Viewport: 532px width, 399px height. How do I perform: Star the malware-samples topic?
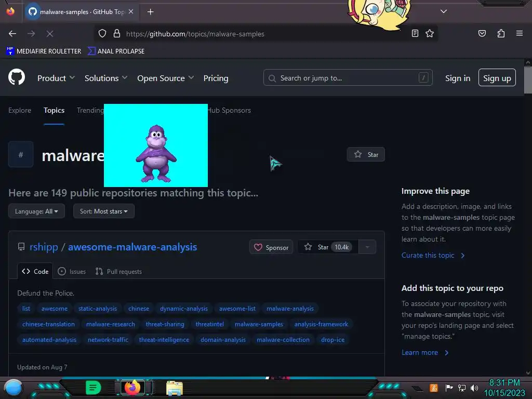[x=366, y=154]
